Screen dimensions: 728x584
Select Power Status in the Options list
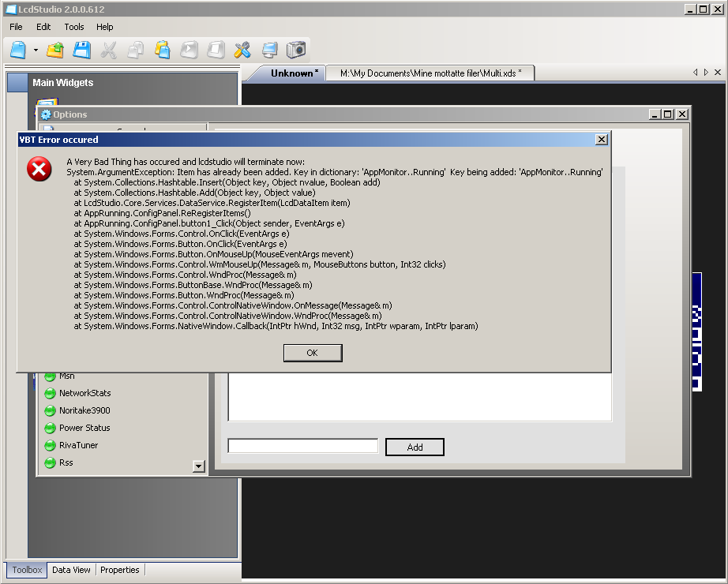[x=84, y=428]
